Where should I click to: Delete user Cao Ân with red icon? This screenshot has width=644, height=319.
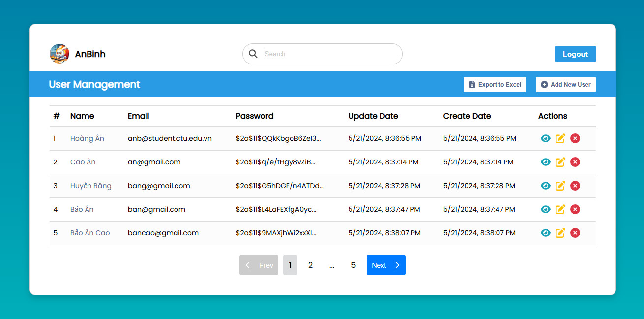[575, 162]
